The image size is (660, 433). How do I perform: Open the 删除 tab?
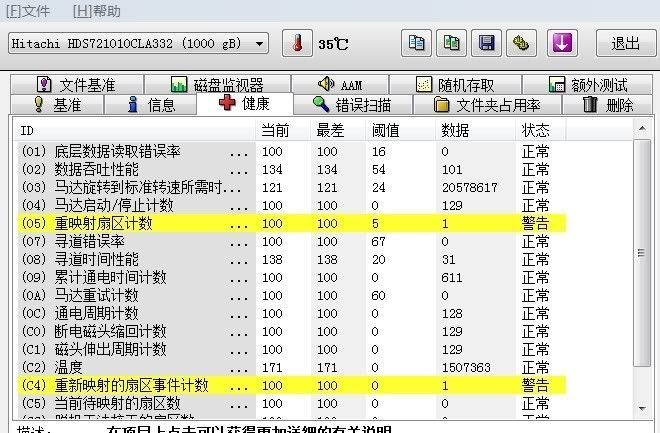[607, 104]
